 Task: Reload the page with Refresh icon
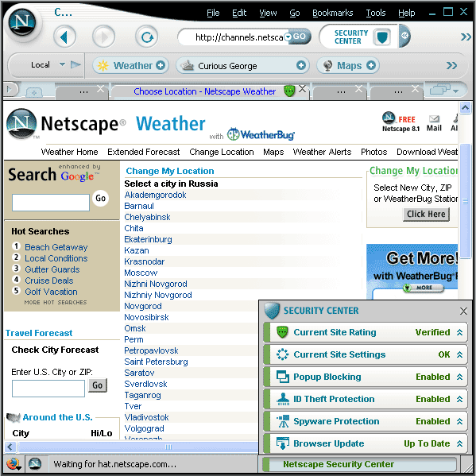tap(147, 37)
